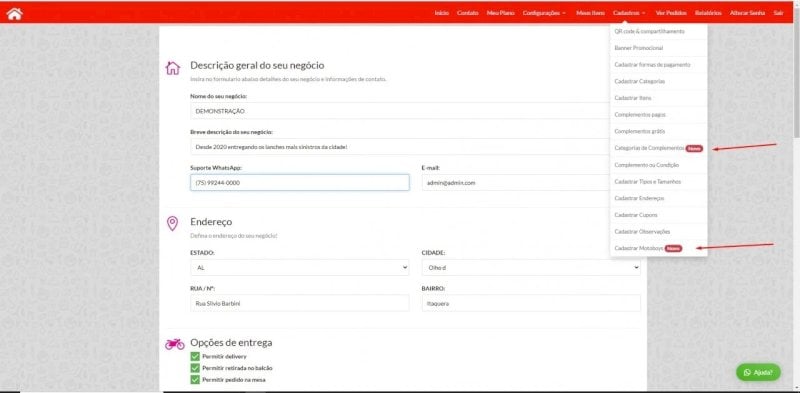
Task: Open Cadastrar Itens entry
Action: click(658, 97)
